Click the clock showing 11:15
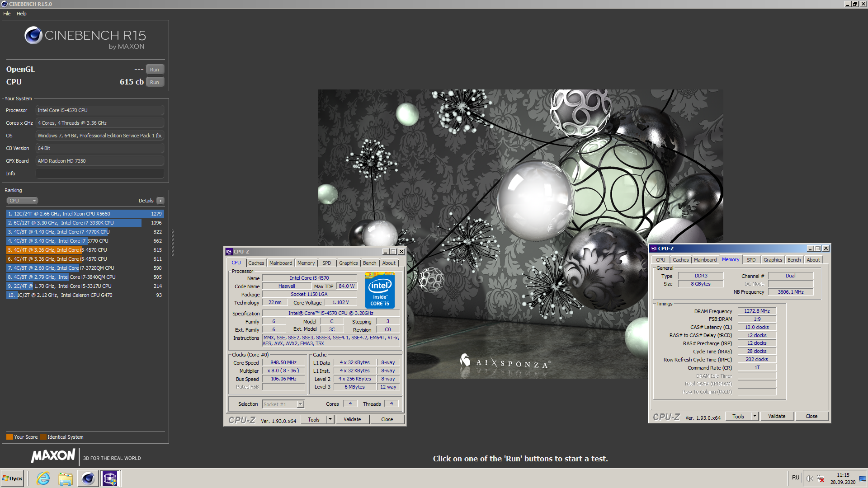The height and width of the screenshot is (488, 868). tap(843, 475)
